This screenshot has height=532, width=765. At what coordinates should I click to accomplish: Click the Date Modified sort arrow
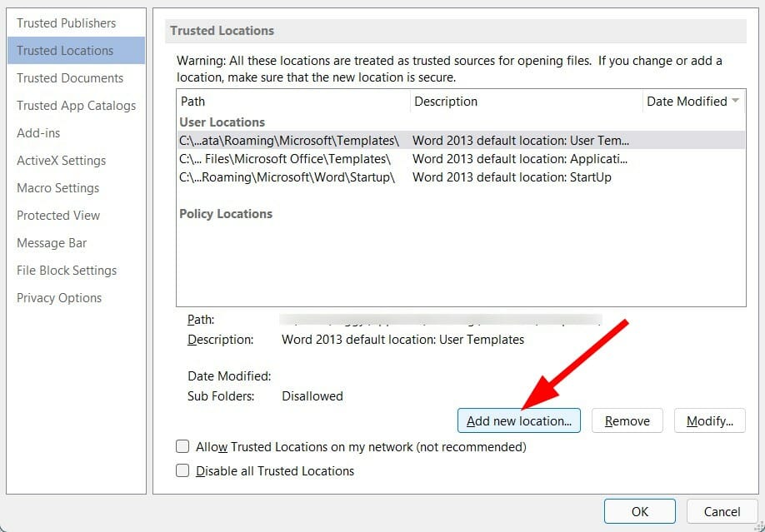[x=735, y=101]
